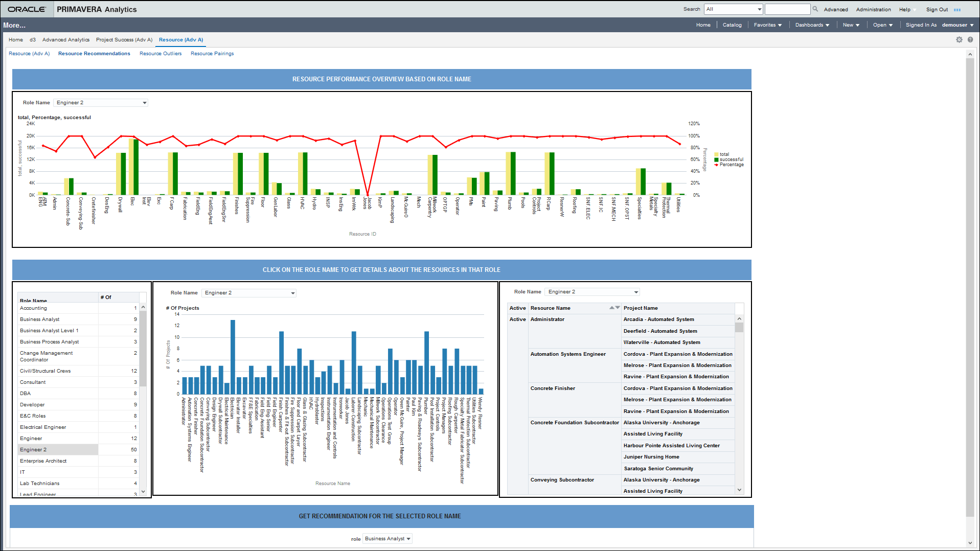980x551 pixels.
Task: Click the search magnifier icon
Action: coord(815,9)
